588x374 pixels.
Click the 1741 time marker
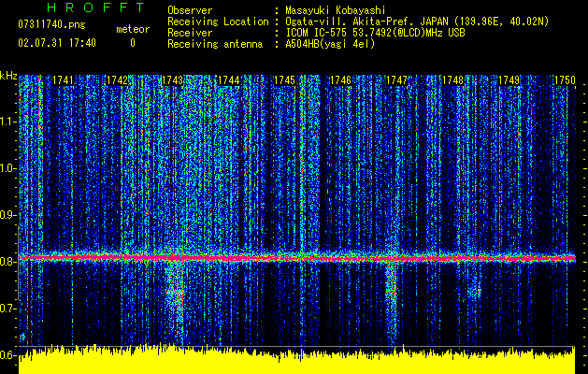[63, 80]
